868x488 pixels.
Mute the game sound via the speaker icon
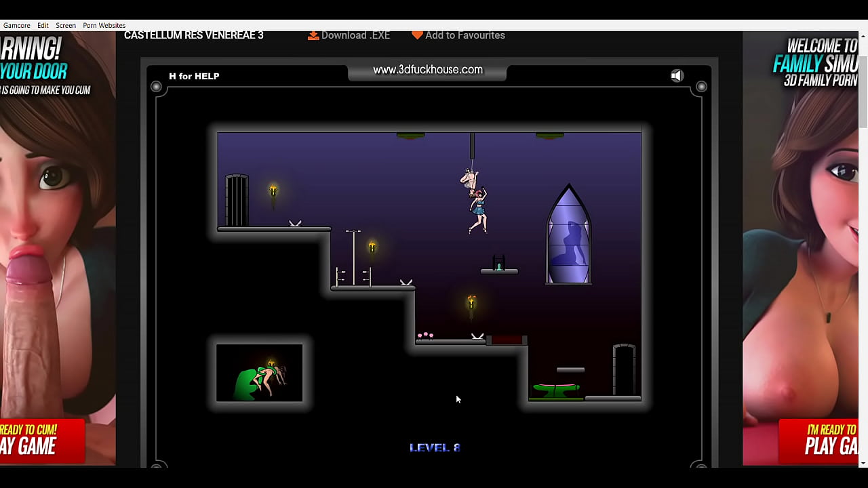pyautogui.click(x=677, y=75)
